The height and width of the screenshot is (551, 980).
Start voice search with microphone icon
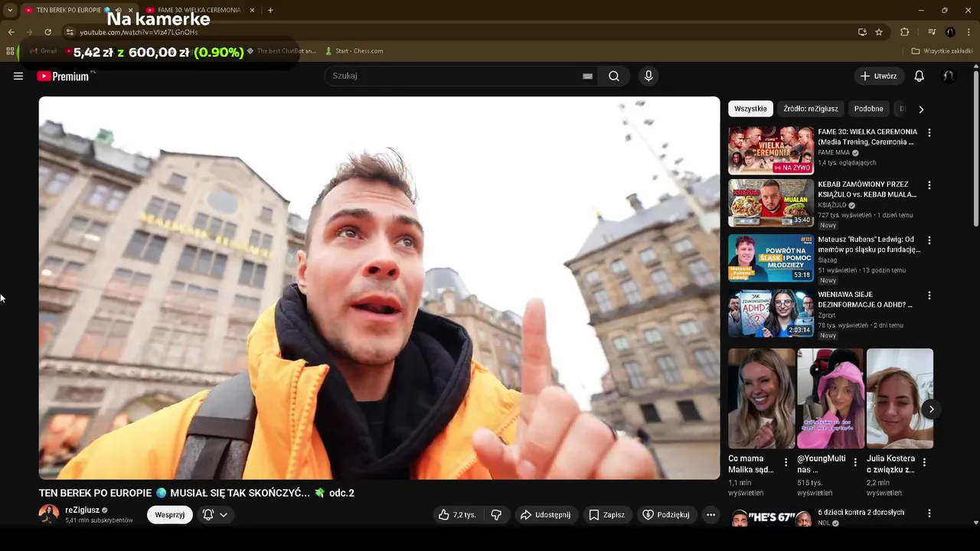point(648,76)
